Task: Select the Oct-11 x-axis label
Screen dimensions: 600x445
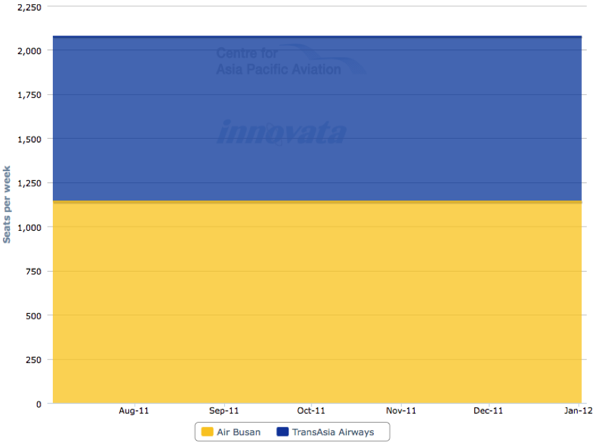Action: coord(311,411)
